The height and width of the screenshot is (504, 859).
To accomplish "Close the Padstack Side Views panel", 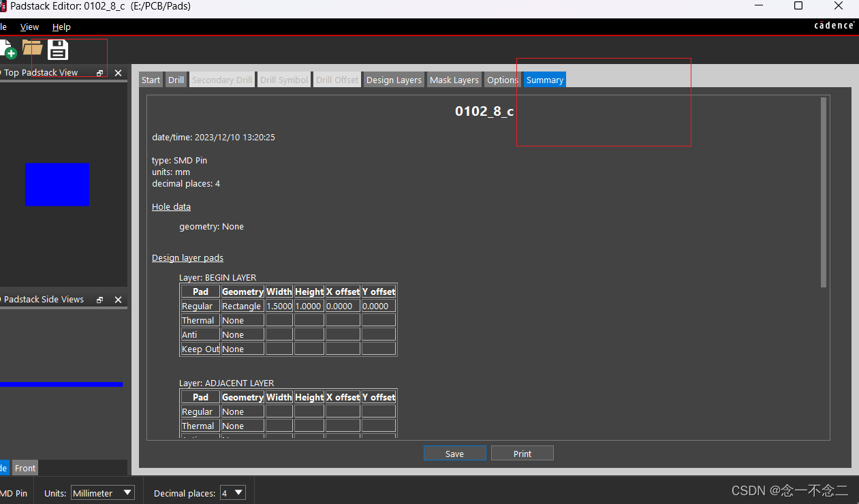I will pos(117,299).
